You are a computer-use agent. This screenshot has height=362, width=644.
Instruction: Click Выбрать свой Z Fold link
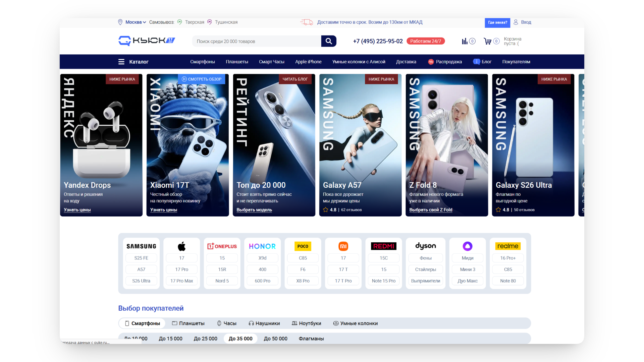431,210
